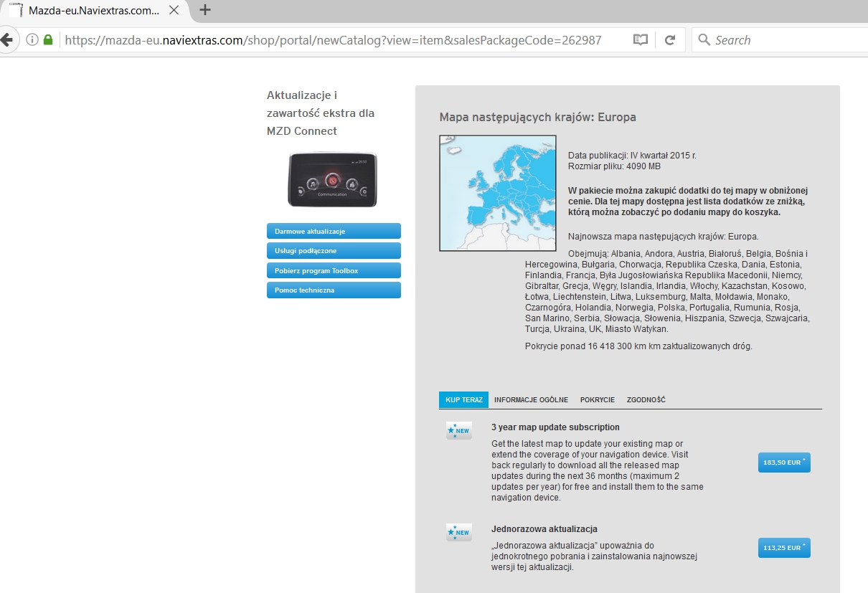
Task: Toggle reader view icon in address bar
Action: pos(640,40)
